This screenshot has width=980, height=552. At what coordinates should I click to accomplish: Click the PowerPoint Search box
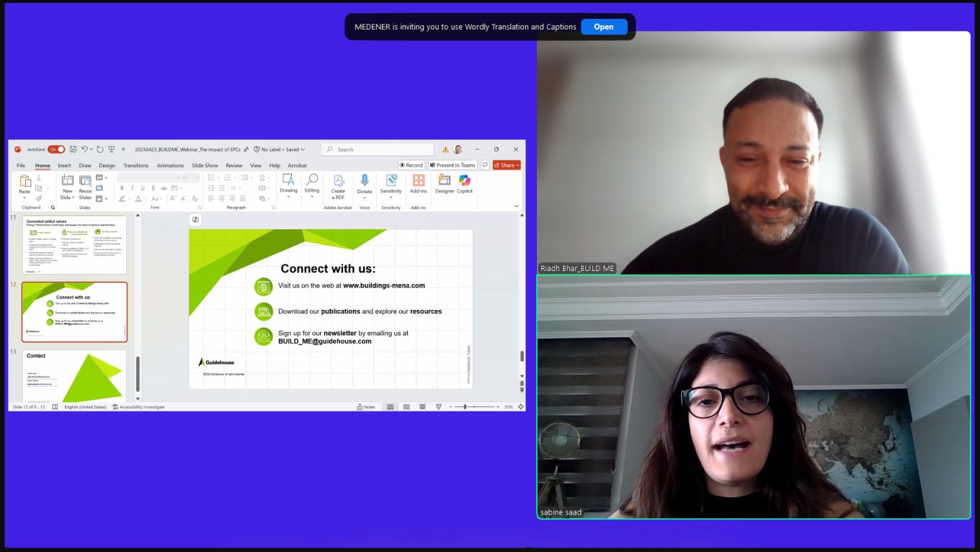(x=378, y=149)
